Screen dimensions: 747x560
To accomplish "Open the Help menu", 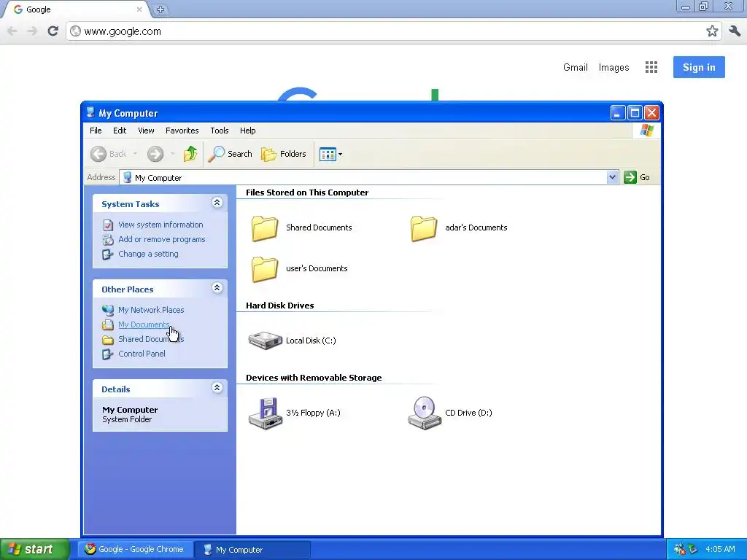I will click(x=248, y=131).
